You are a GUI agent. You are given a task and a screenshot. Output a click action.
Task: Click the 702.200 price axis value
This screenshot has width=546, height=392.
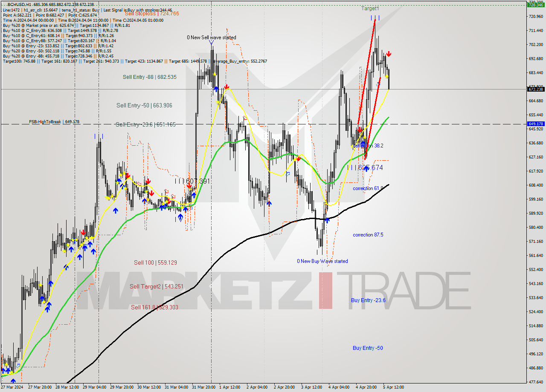[536, 44]
